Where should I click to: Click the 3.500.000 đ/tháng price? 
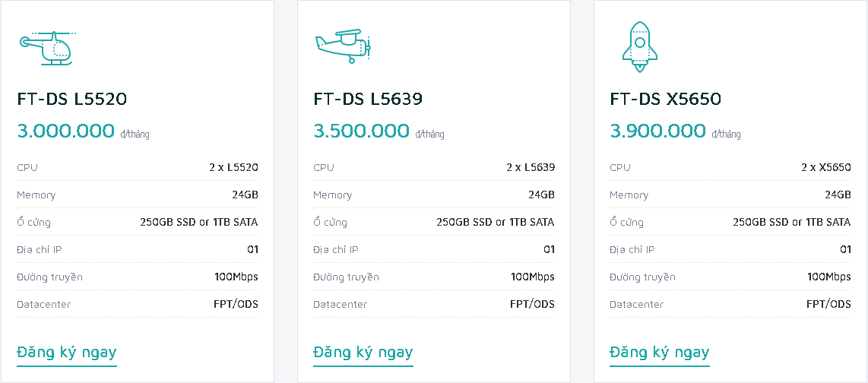click(362, 131)
